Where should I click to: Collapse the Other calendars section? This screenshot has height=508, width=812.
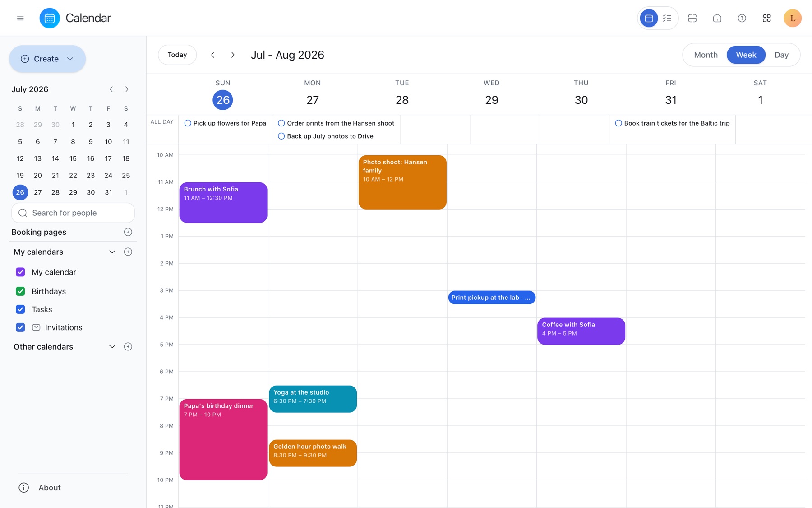[x=112, y=347]
